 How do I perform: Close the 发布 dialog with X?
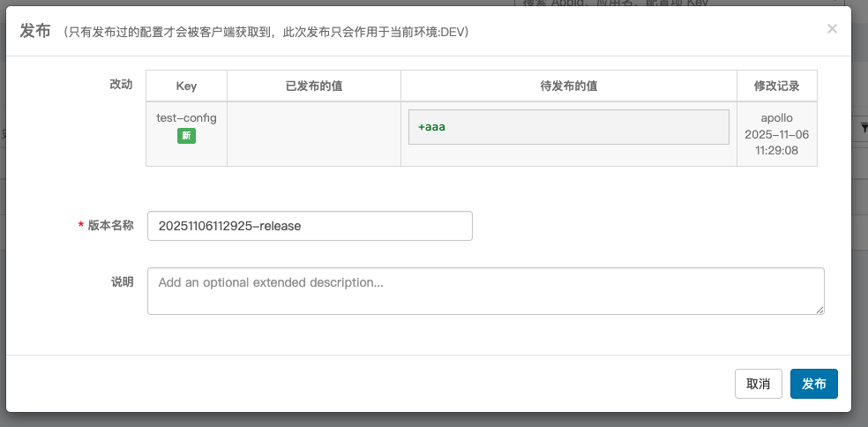tap(832, 29)
